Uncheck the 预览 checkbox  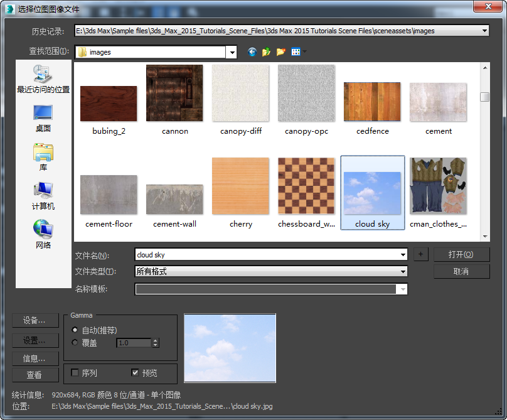click(135, 373)
